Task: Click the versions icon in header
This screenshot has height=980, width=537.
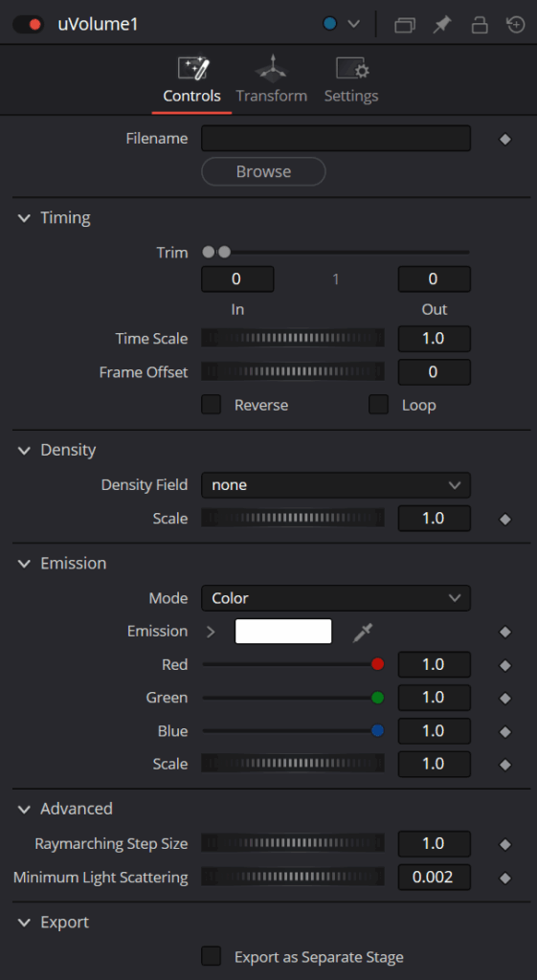Action: tap(405, 25)
